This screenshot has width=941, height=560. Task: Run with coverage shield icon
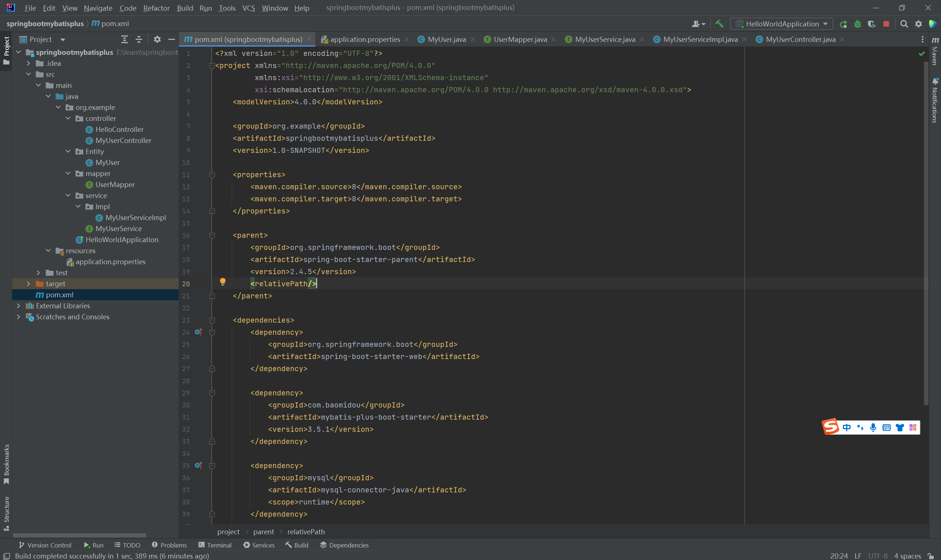click(x=872, y=24)
